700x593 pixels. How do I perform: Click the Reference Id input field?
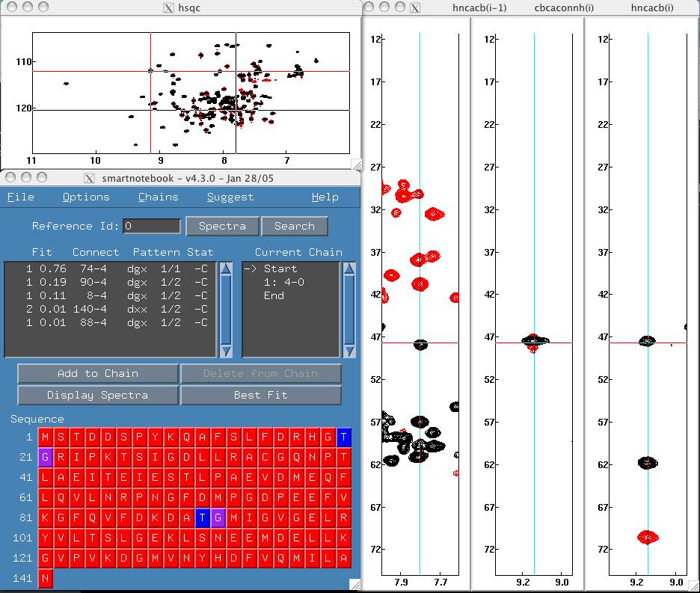point(152,226)
